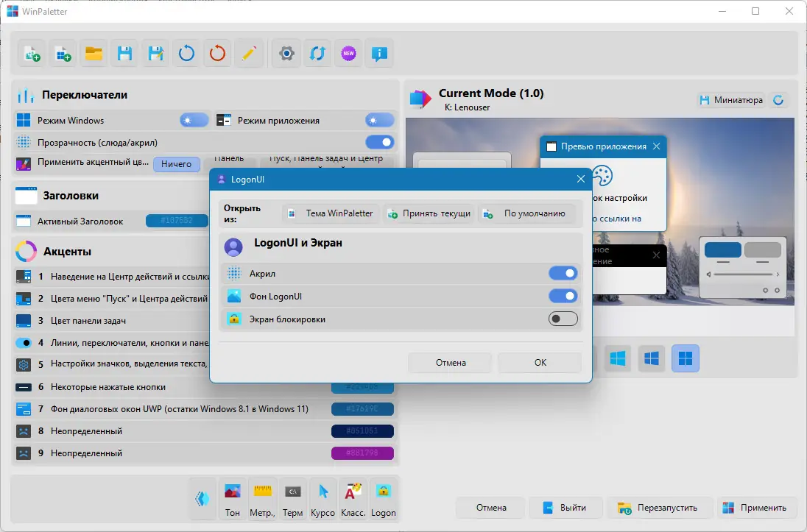Close the LogonUI dialog with X

[x=580, y=179]
